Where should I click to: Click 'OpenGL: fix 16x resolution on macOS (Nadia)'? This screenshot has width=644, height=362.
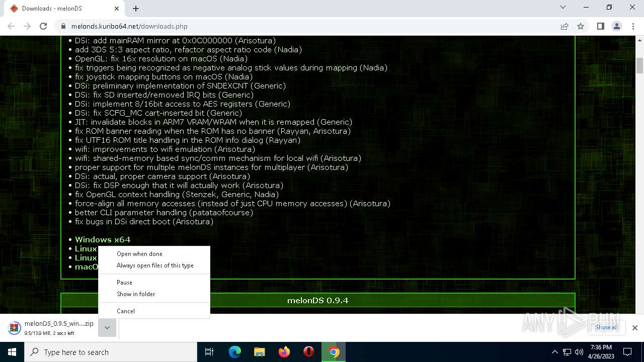coord(161,59)
